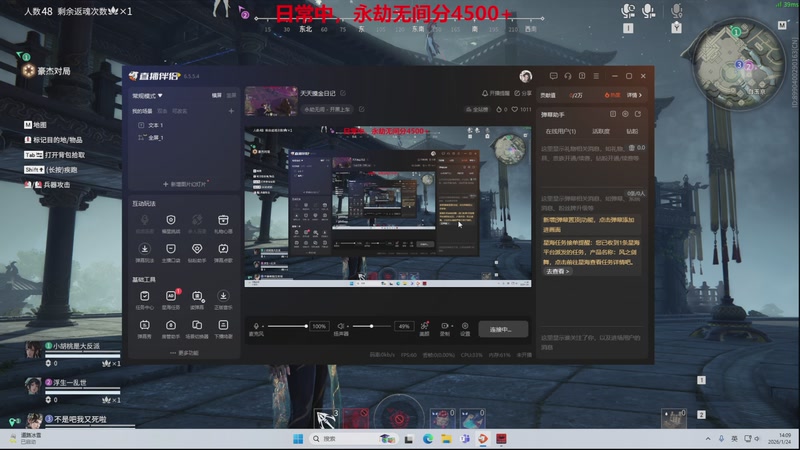
Task: Click the 全站推 promotion button
Action: pyautogui.click(x=477, y=109)
